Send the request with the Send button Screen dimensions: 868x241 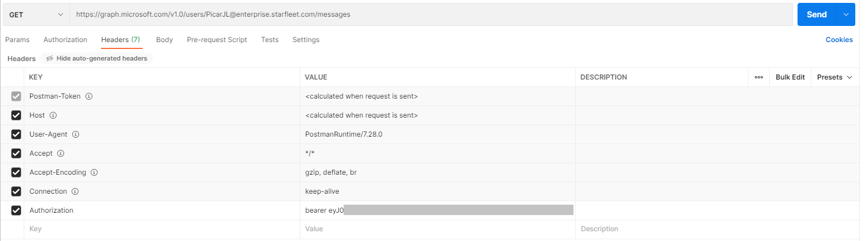coord(817,14)
